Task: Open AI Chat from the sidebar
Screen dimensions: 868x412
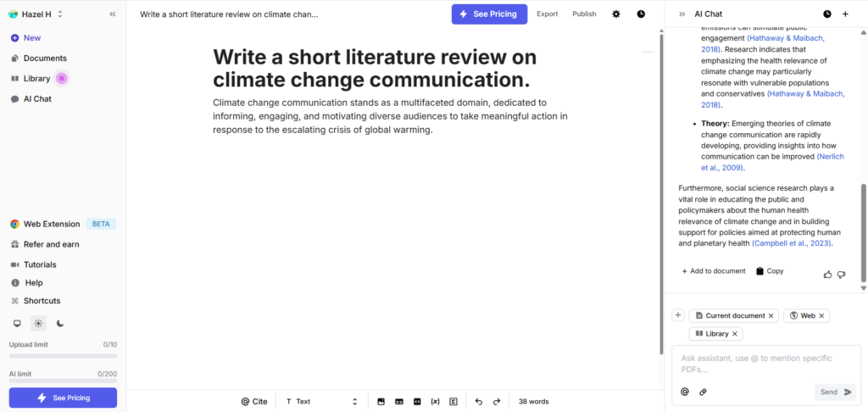Action: click(31, 98)
